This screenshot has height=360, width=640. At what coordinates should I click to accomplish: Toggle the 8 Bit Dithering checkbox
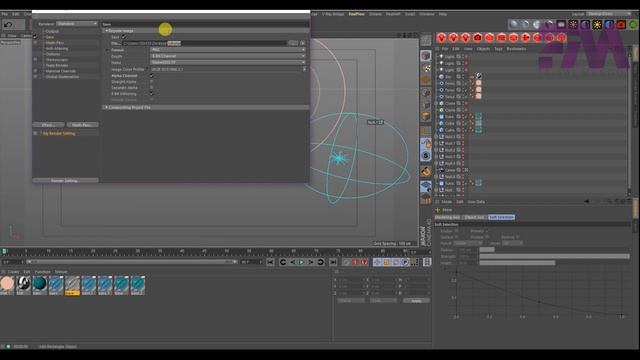[x=151, y=94]
